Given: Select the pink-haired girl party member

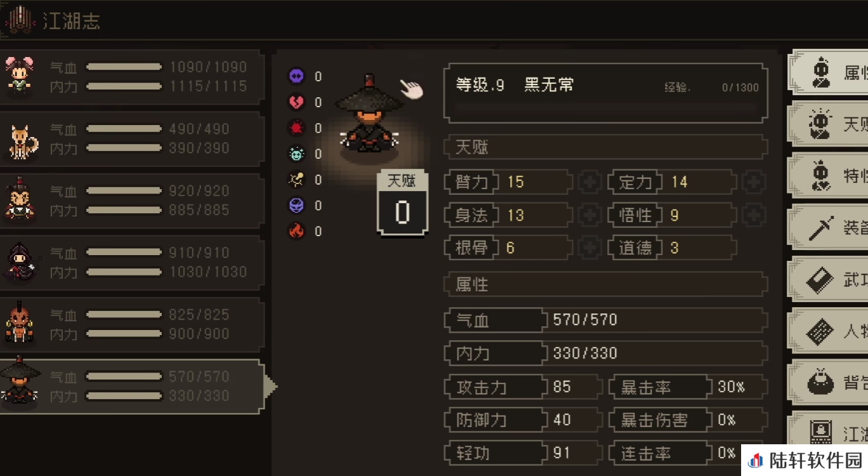Looking at the screenshot, I should pos(131,76).
